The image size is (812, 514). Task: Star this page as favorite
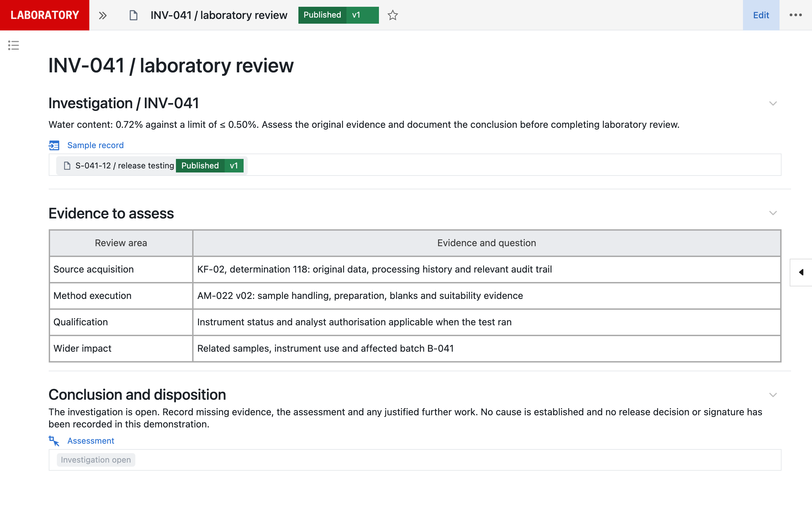393,15
